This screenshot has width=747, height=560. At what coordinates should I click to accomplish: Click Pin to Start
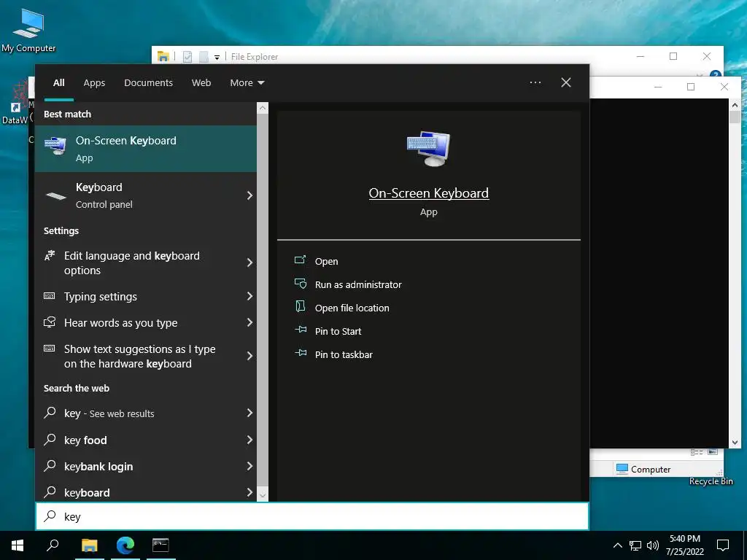pyautogui.click(x=338, y=332)
